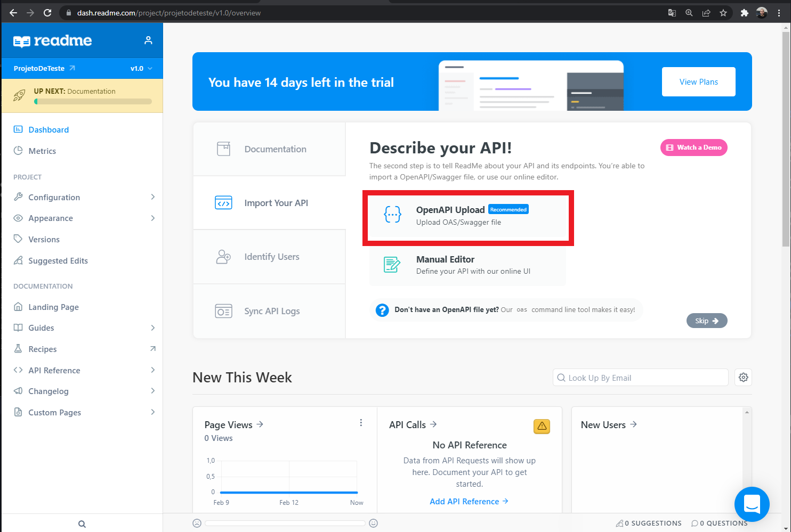791x532 pixels.
Task: Click the feedback slider track
Action: tap(285, 523)
